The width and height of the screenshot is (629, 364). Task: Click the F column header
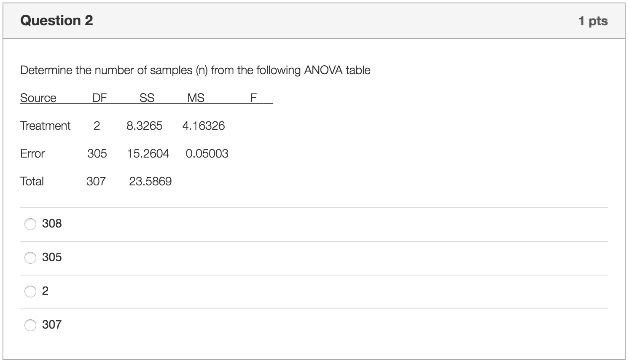(x=253, y=97)
